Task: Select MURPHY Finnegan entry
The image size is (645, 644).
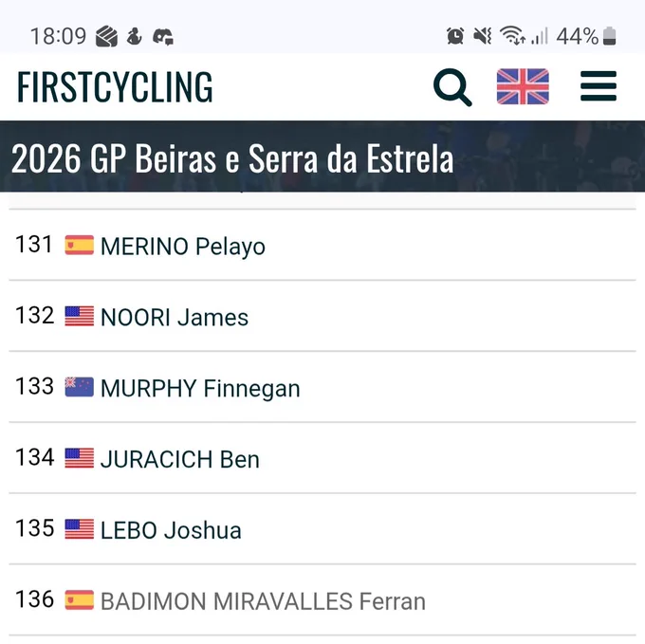Action: 200,389
